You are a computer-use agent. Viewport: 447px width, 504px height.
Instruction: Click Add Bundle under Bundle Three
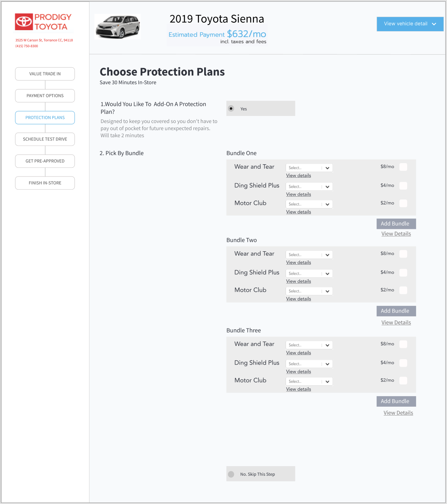click(396, 401)
